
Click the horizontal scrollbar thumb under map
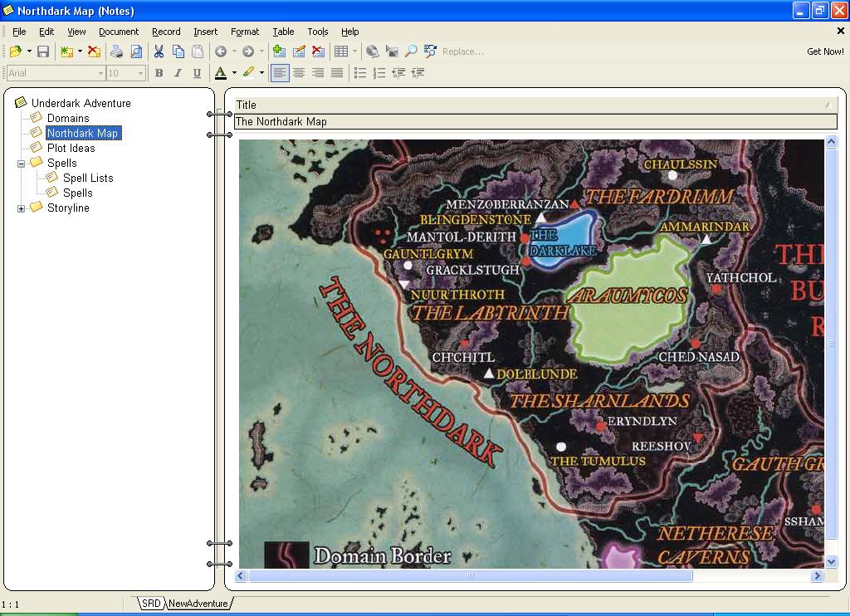click(x=471, y=576)
